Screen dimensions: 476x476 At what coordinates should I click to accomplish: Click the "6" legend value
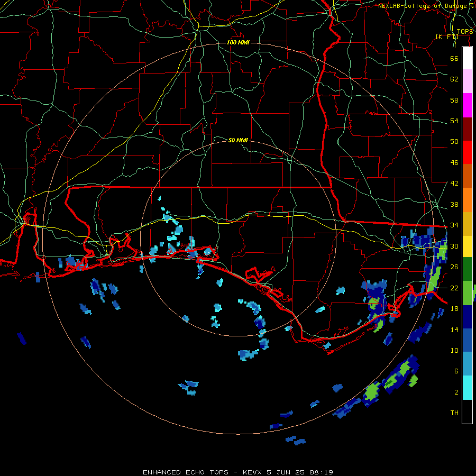tap(456, 371)
